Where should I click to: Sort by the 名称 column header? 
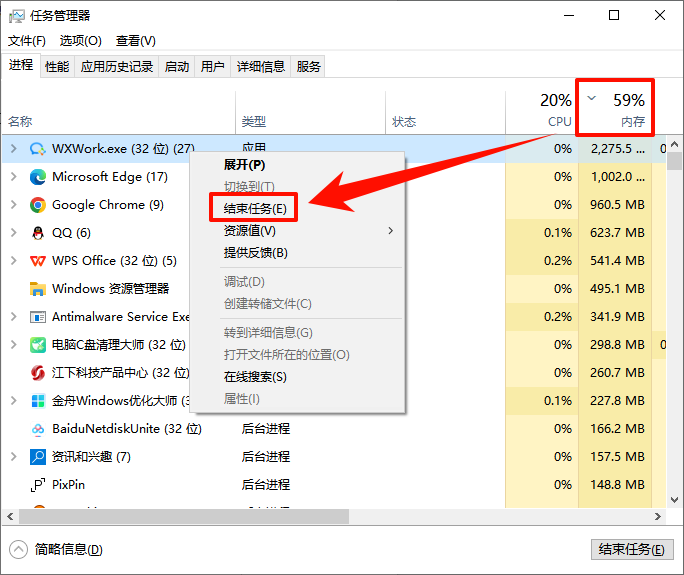(119, 113)
